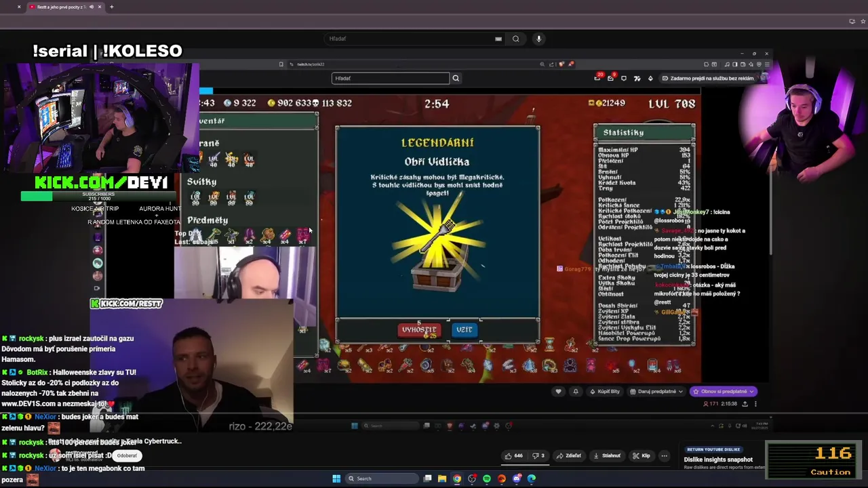Click the Twitch search magnifier in the video

[x=456, y=78]
